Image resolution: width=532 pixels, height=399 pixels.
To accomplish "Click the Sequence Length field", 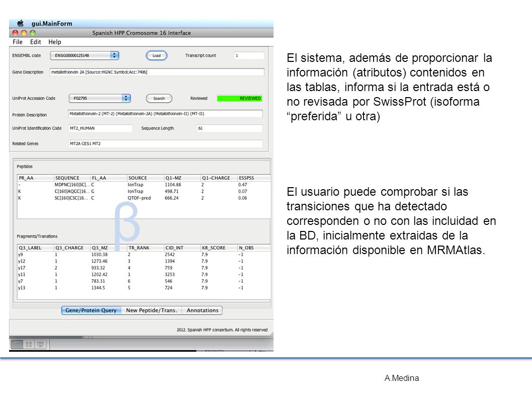I will pyautogui.click(x=229, y=128).
